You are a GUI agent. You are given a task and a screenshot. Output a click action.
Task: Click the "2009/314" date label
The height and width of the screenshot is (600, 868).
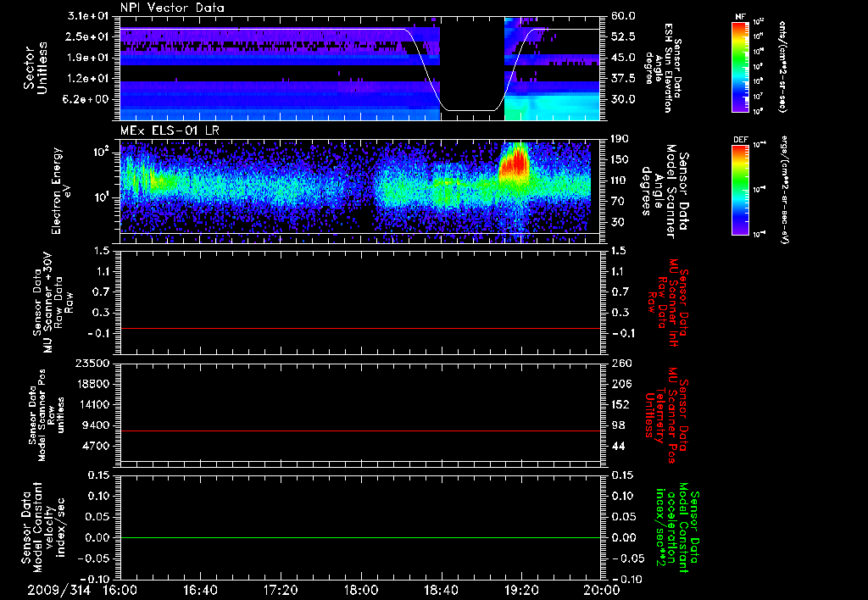click(58, 590)
